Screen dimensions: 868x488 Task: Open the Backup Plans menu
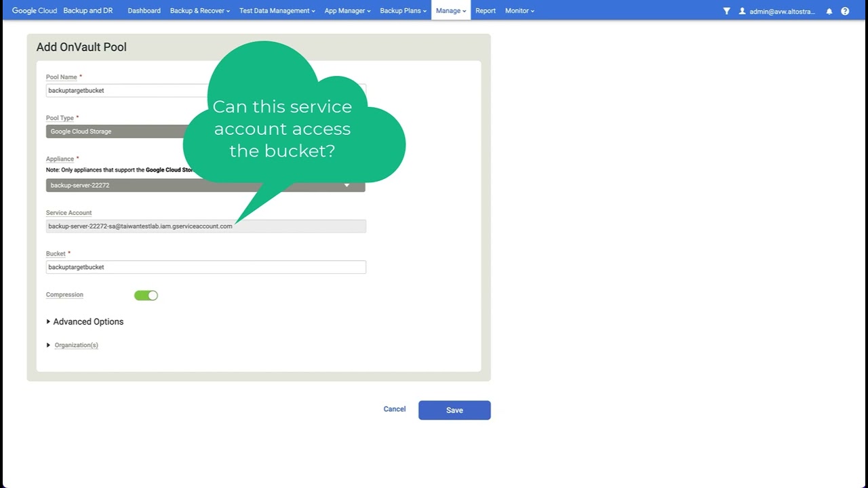pos(403,11)
